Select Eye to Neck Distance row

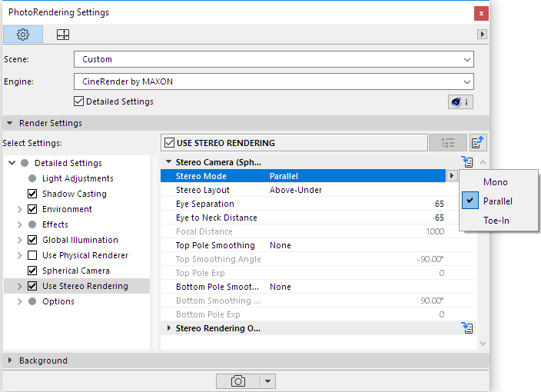coord(309,218)
